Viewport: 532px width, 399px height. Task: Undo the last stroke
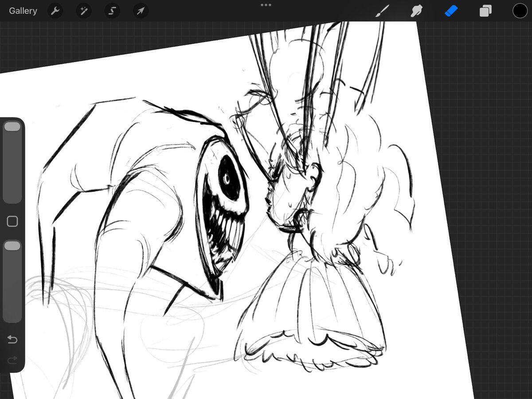pos(12,340)
